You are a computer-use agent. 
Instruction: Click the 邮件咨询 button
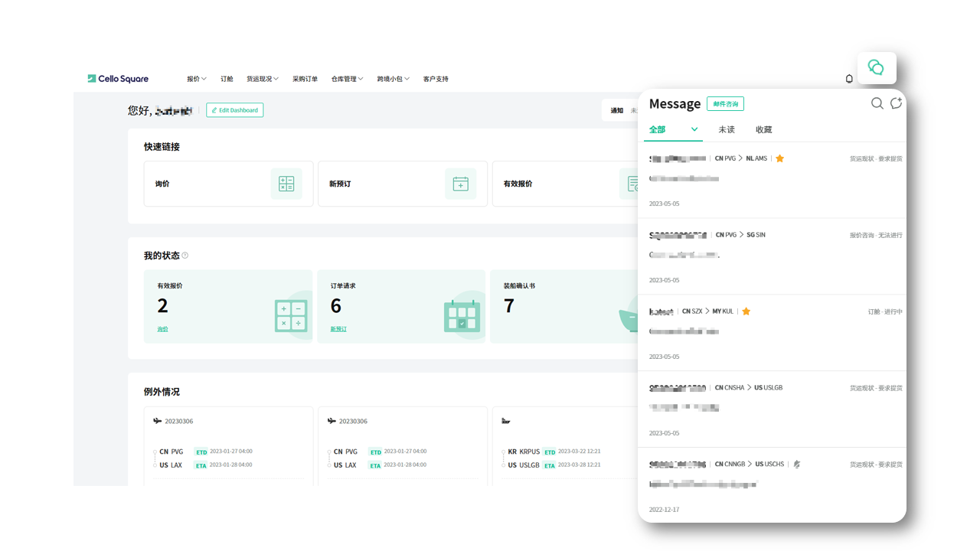coord(725,104)
